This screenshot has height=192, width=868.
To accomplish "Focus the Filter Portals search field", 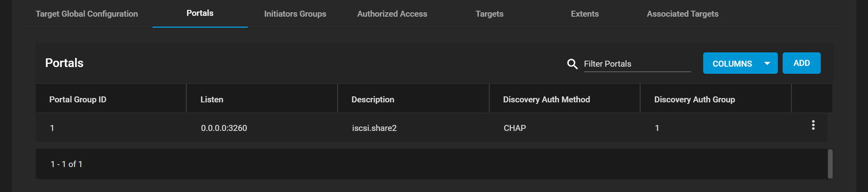I will (637, 64).
